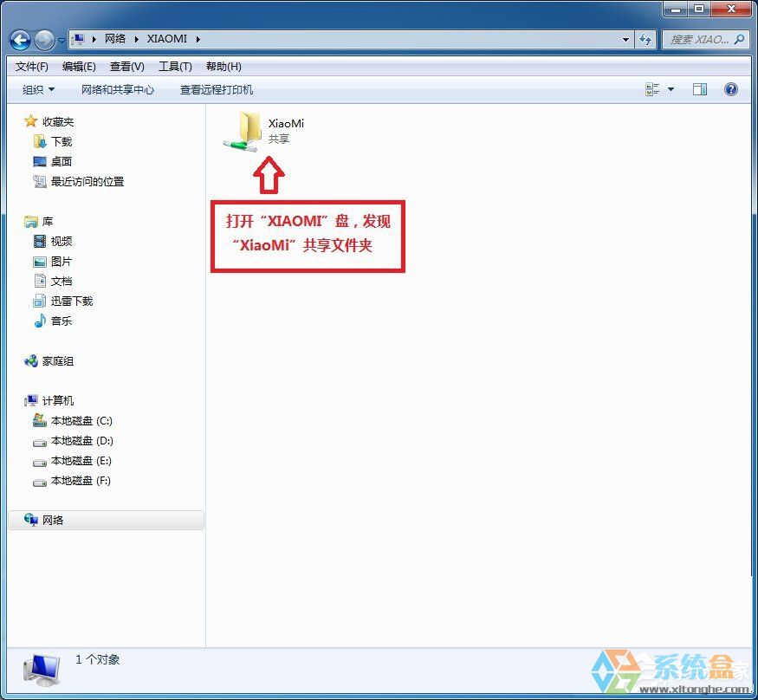
Task: Open 最近访问的位置
Action: [87, 182]
